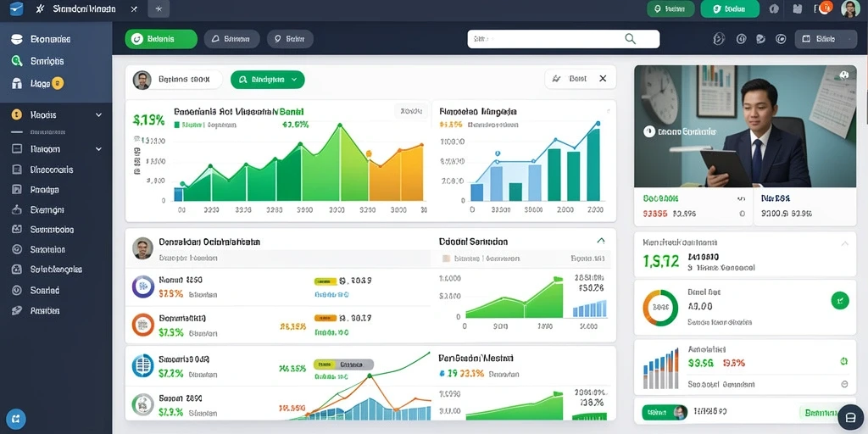This screenshot has height=434, width=868.
Task: Open the video thumbnail of the man in suit
Action: (745, 126)
